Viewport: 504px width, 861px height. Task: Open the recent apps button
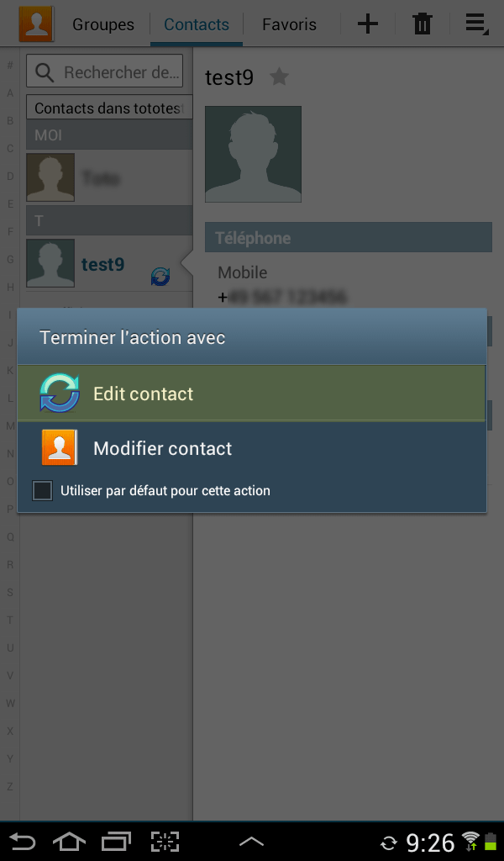(x=116, y=841)
